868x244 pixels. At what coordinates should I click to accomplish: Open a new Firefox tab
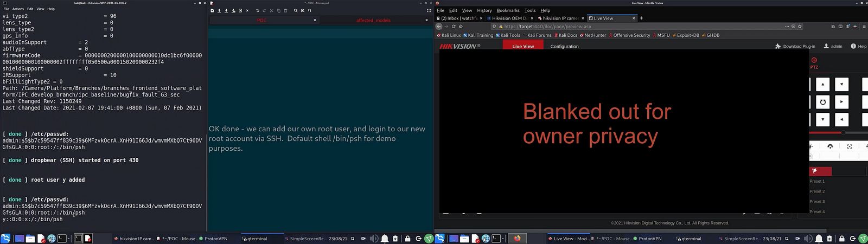coord(641,18)
